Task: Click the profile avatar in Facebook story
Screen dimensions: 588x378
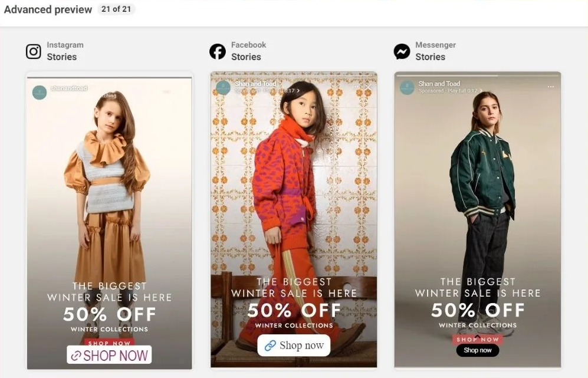Action: (223, 88)
